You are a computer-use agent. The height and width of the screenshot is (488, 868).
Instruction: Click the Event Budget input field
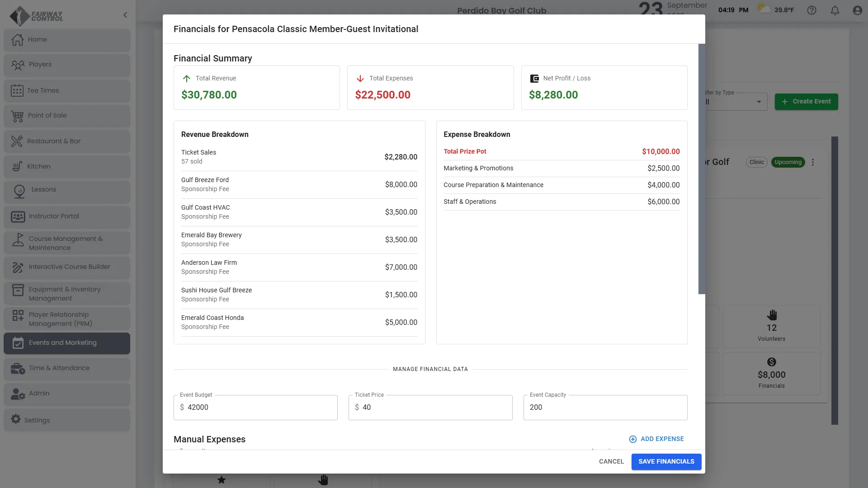(x=255, y=408)
